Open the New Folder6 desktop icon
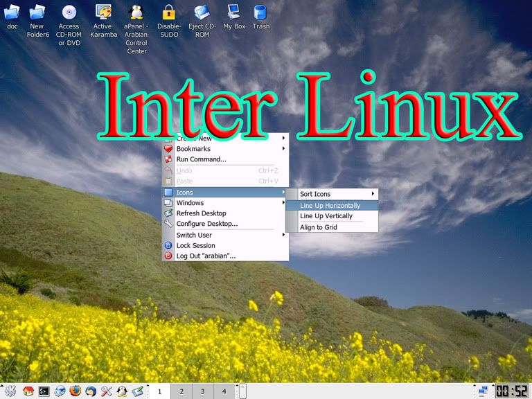The width and height of the screenshot is (532, 399). point(37,13)
